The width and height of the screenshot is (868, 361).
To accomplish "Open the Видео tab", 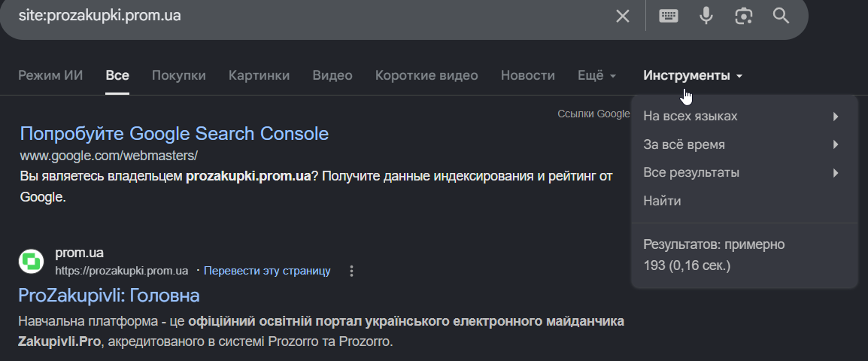I will (332, 75).
